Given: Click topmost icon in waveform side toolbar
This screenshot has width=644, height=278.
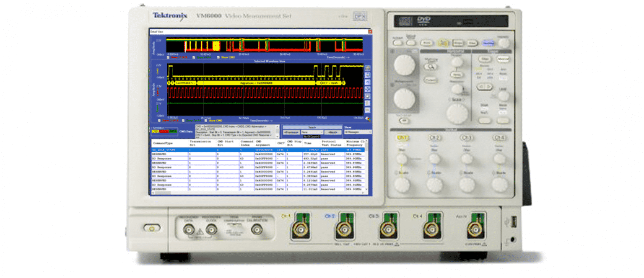Looking at the screenshot, I should pyautogui.click(x=368, y=68).
